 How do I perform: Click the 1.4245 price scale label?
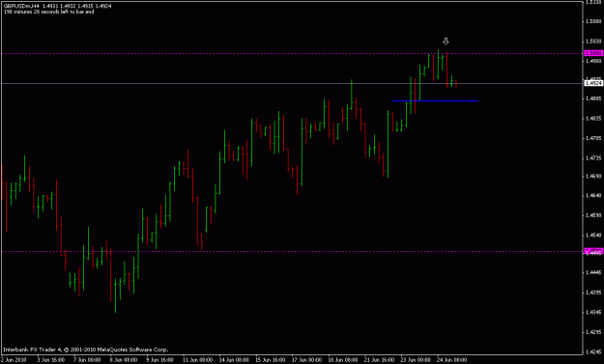point(593,351)
